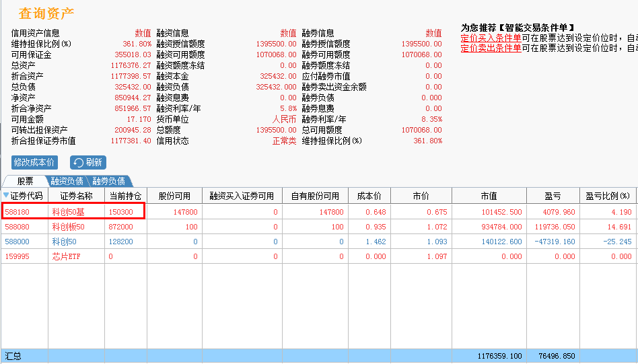The image size is (638, 364).
Task: Sort by the 证券代码 column header
Action: (25, 196)
